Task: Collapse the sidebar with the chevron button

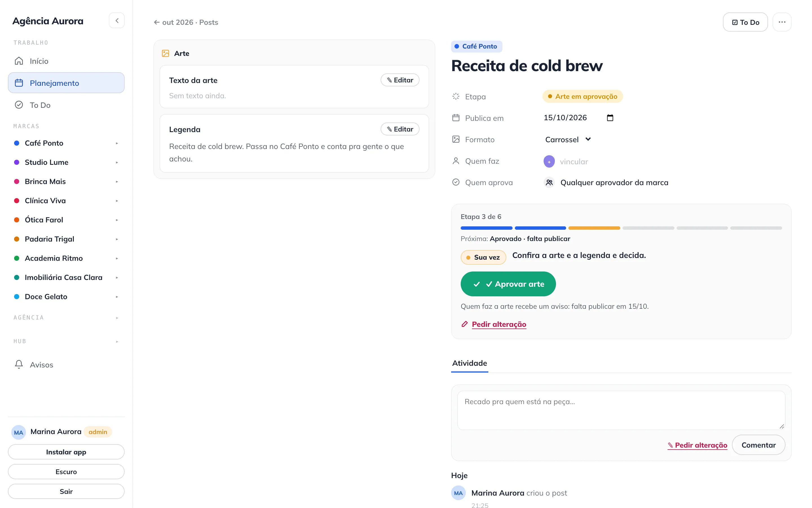Action: click(117, 21)
